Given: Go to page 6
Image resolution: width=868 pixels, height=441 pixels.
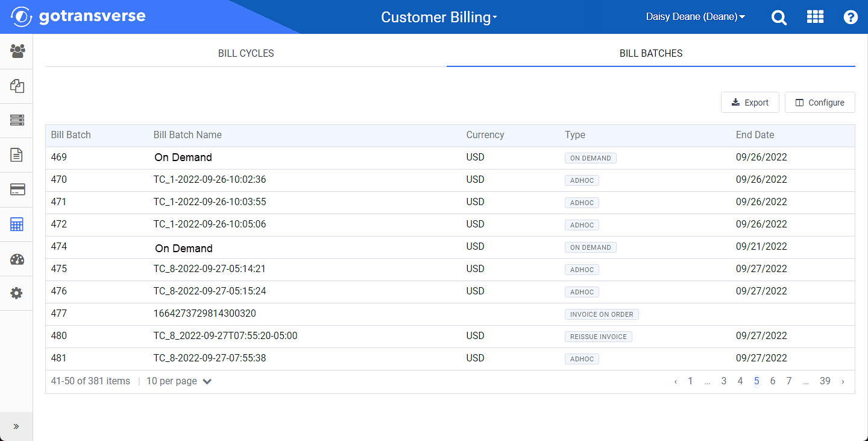Looking at the screenshot, I should pos(773,381).
